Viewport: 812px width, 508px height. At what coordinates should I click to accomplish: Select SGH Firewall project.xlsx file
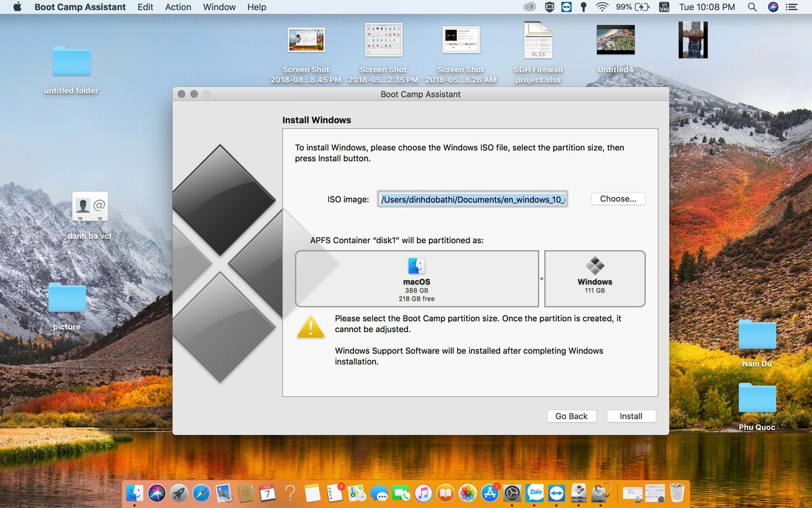pos(538,53)
